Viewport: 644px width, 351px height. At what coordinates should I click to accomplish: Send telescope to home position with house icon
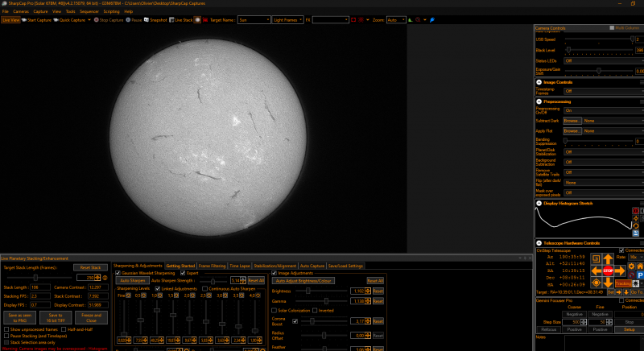640,266
